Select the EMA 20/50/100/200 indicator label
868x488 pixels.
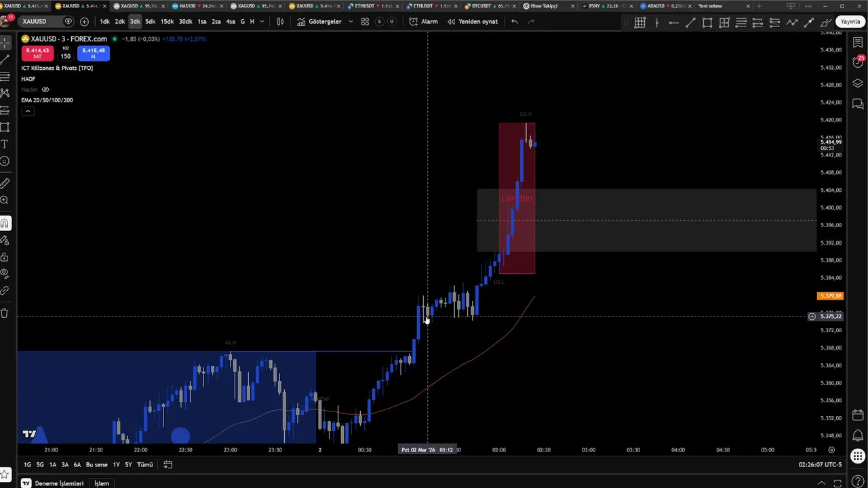pos(47,100)
